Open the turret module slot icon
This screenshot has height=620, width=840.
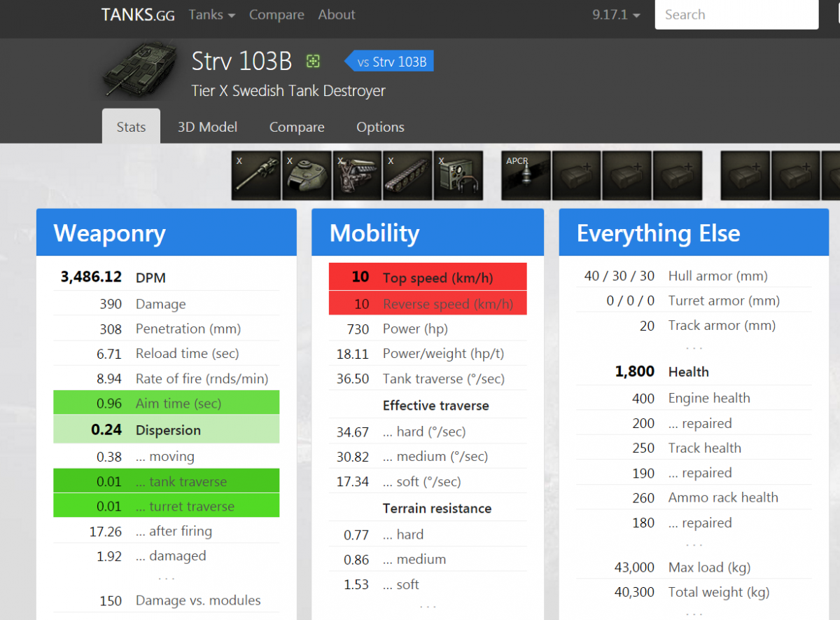pyautogui.click(x=307, y=176)
